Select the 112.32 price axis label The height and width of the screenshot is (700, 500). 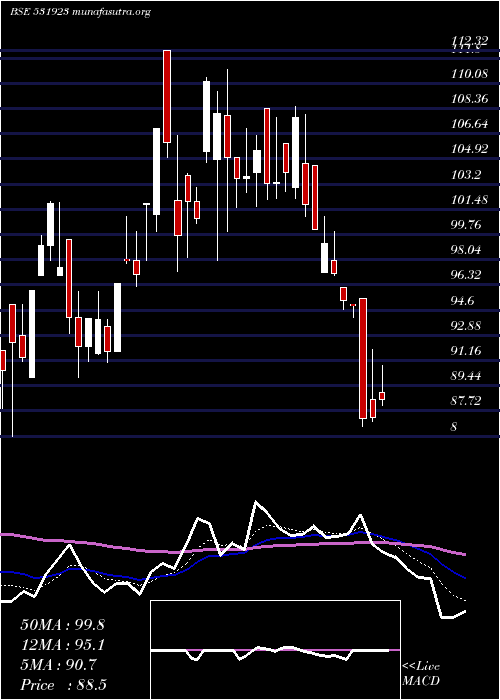click(x=470, y=41)
